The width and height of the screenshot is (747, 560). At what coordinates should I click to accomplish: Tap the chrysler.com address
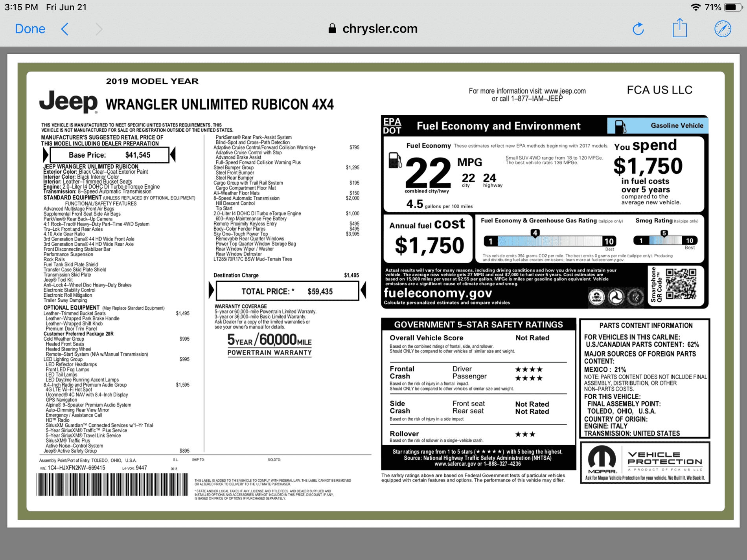[x=380, y=29]
